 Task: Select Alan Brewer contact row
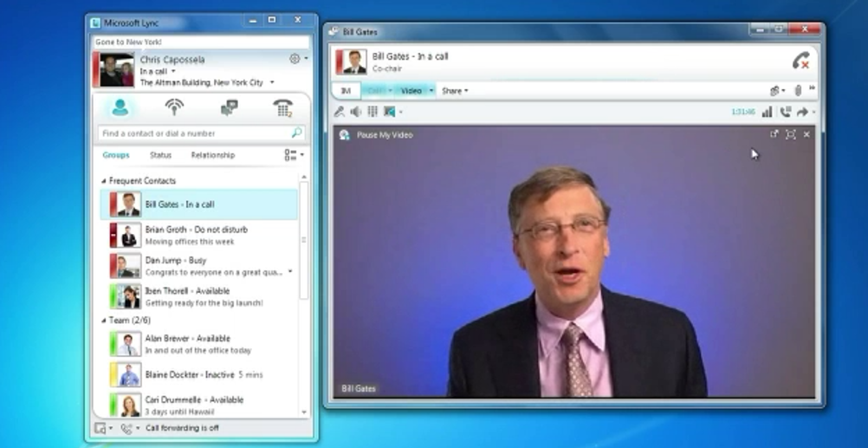coord(199,344)
